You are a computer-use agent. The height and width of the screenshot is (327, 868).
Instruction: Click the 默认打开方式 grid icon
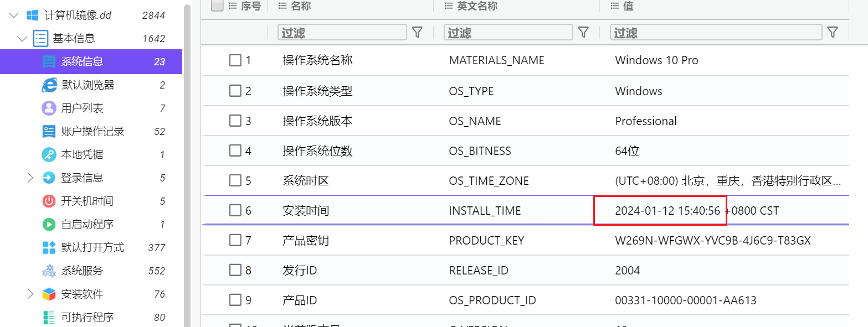(49, 247)
